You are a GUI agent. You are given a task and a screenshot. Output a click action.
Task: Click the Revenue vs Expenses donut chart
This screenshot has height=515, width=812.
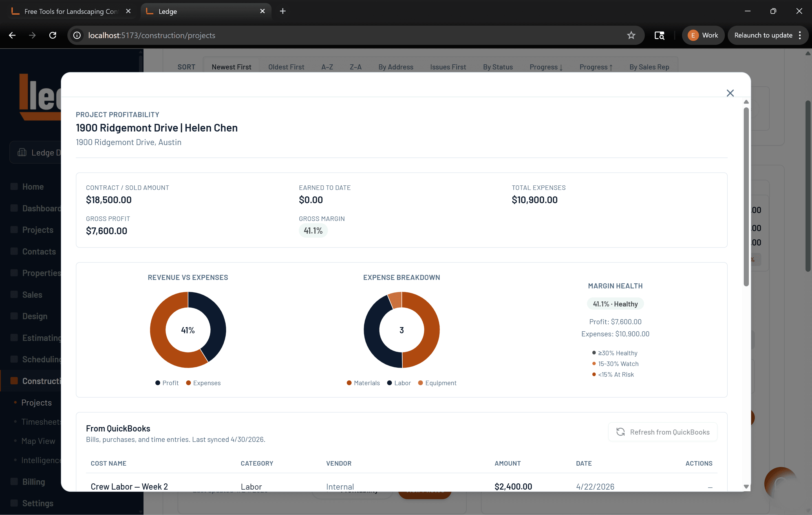[x=188, y=330]
